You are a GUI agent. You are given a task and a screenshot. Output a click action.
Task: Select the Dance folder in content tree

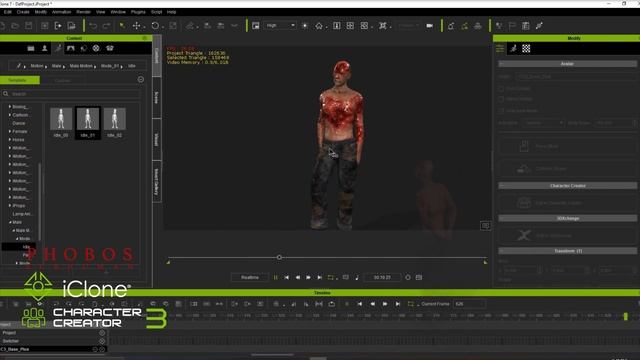click(19, 123)
